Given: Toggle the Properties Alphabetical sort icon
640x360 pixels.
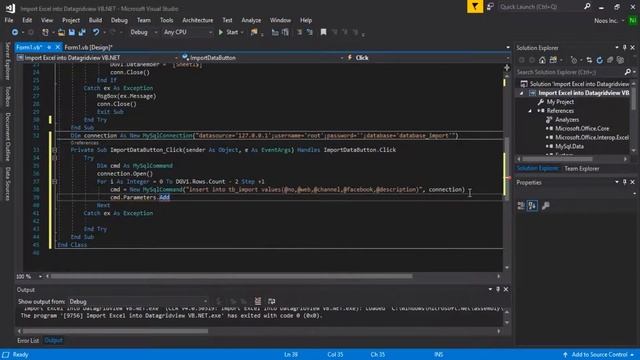Looking at the screenshot, I should pos(532,206).
